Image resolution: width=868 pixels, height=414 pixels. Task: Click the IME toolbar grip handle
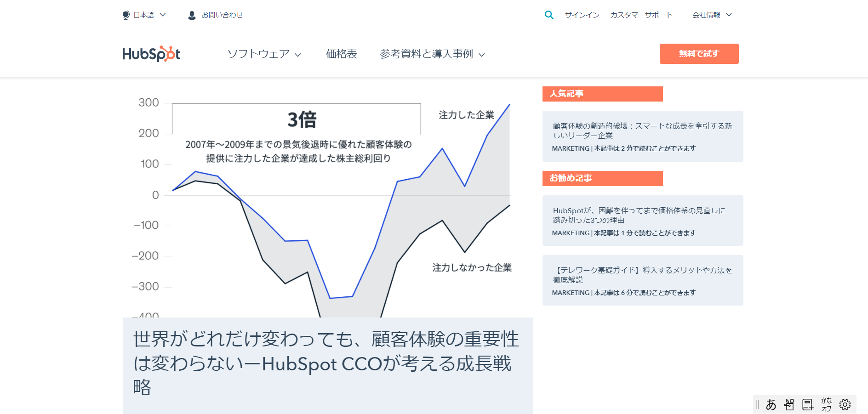coord(758,404)
